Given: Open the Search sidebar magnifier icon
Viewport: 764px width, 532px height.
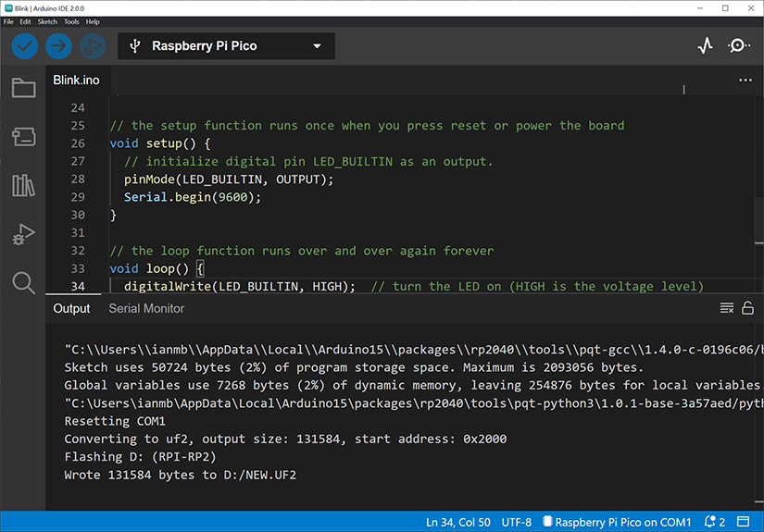Looking at the screenshot, I should pos(23,282).
